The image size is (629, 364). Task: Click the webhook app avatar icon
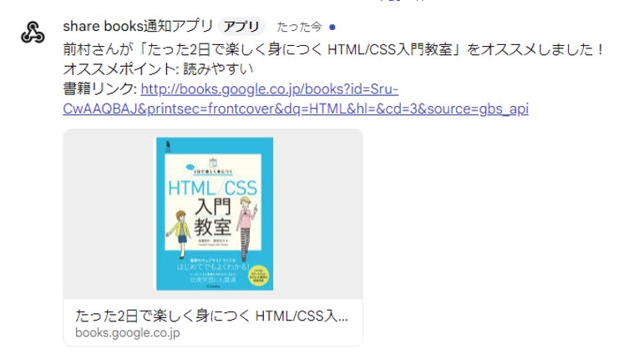pyautogui.click(x=33, y=32)
